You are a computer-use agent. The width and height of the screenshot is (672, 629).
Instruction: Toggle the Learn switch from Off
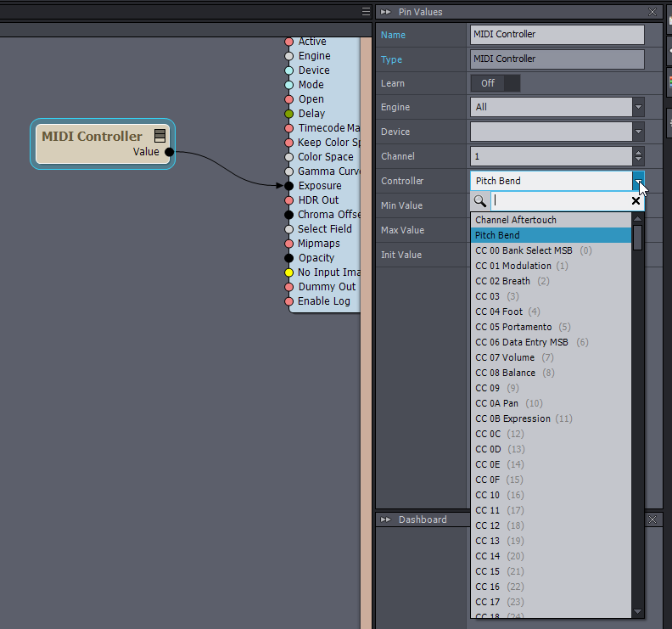[x=496, y=83]
